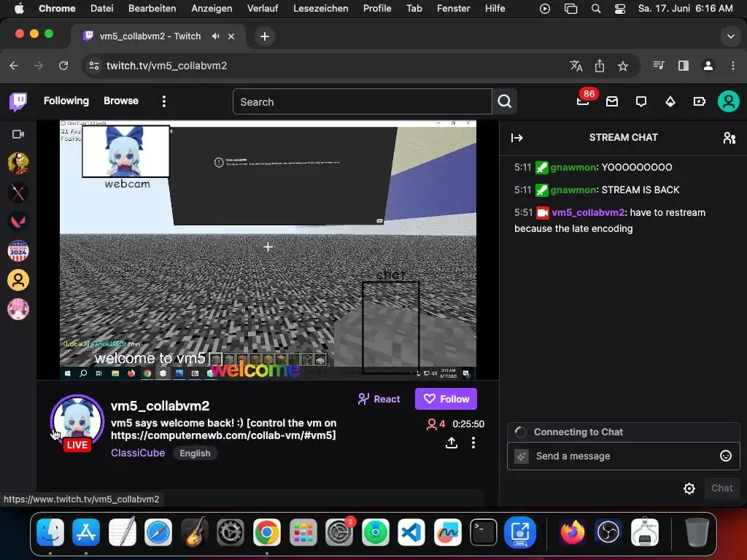Viewport: 747px width, 560px height.
Task: Open the user profile avatar menu
Action: coord(729,101)
